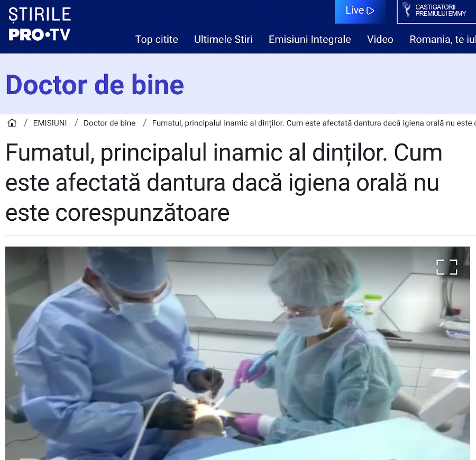Open the Live stream button
The image size is (476, 460).
(360, 12)
